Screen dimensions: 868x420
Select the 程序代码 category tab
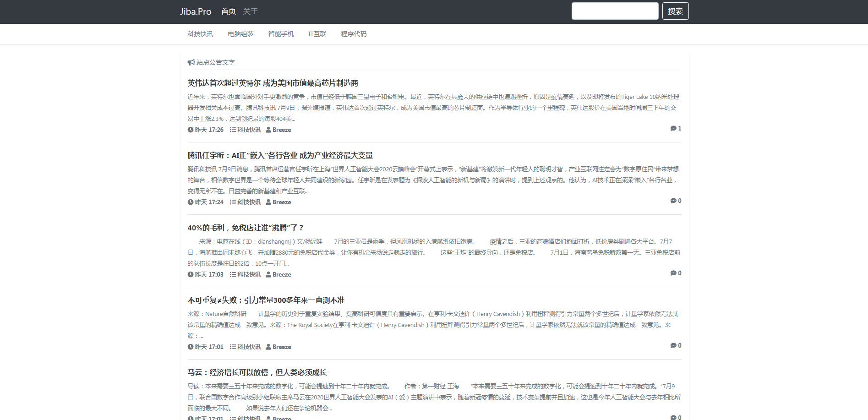point(354,34)
